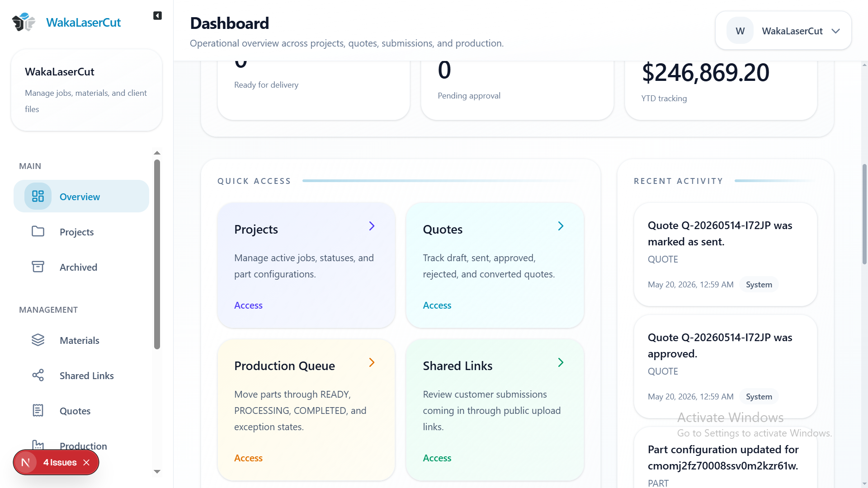868x488 pixels.
Task: Click the Projects folder icon in sidebar
Action: pos(38,231)
